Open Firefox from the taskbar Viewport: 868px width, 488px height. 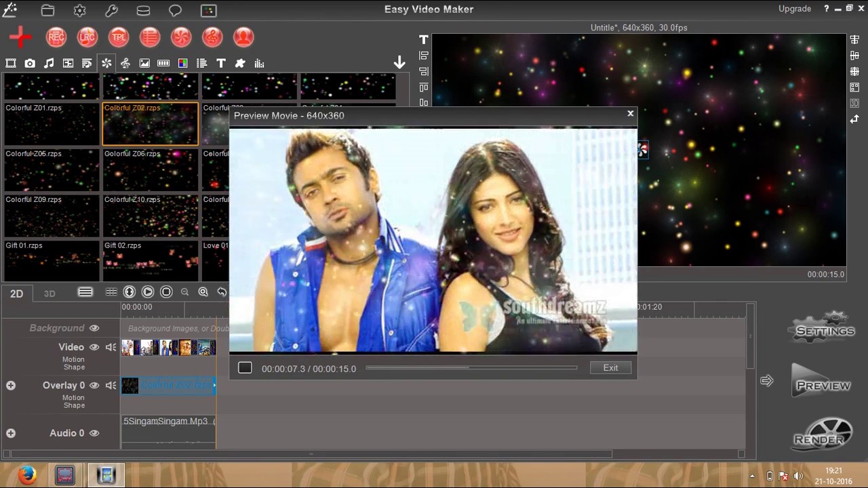coord(27,475)
